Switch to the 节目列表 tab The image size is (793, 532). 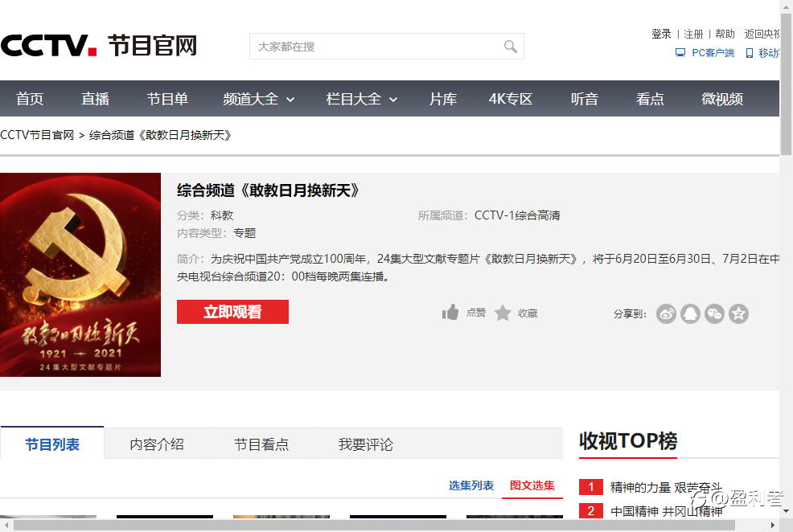[x=52, y=444]
